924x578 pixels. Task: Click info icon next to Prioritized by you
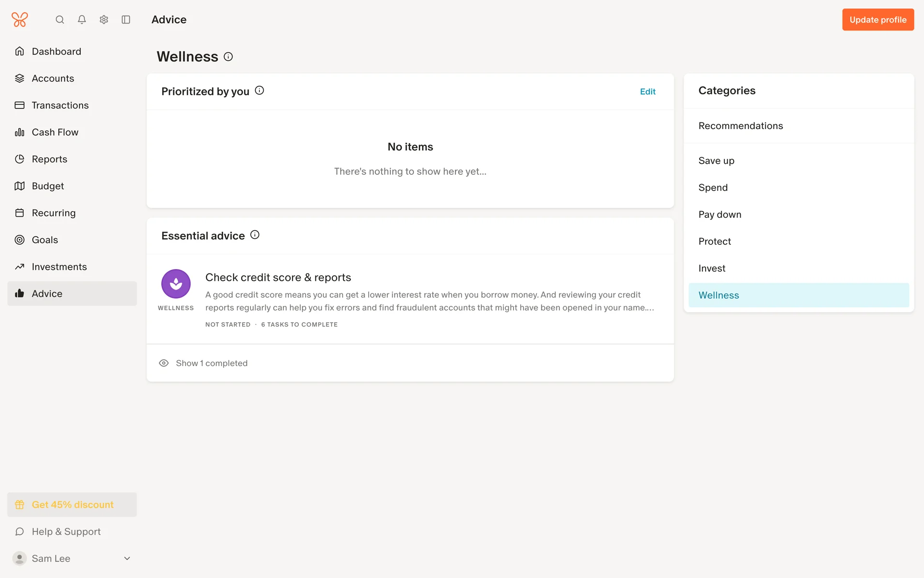[259, 91]
